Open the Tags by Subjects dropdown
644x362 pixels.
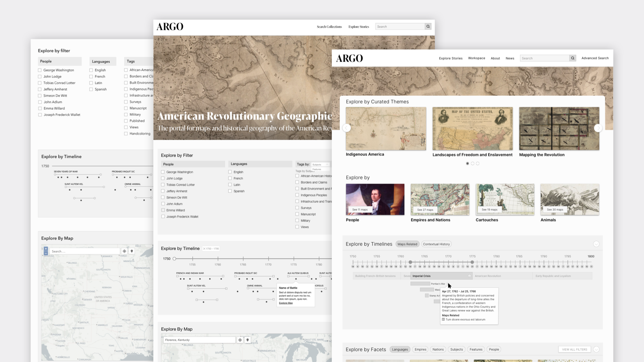[320, 165]
